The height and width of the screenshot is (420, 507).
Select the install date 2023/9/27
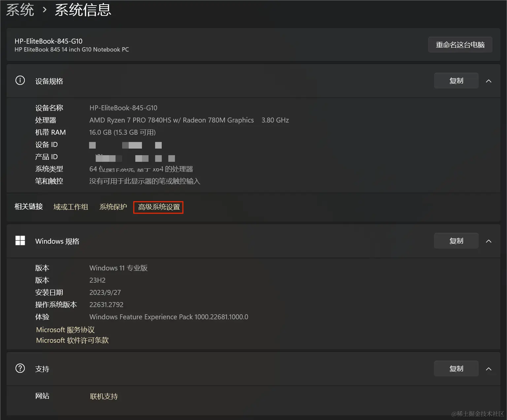click(x=105, y=293)
